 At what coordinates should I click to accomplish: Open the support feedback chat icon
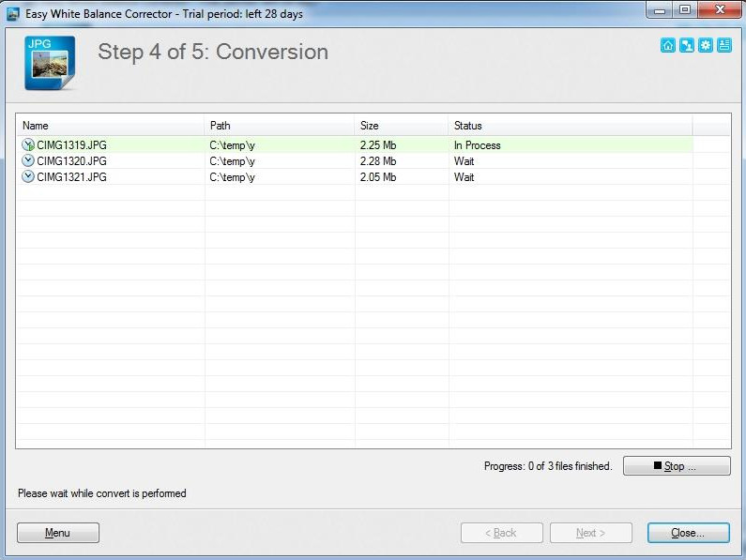[x=687, y=46]
